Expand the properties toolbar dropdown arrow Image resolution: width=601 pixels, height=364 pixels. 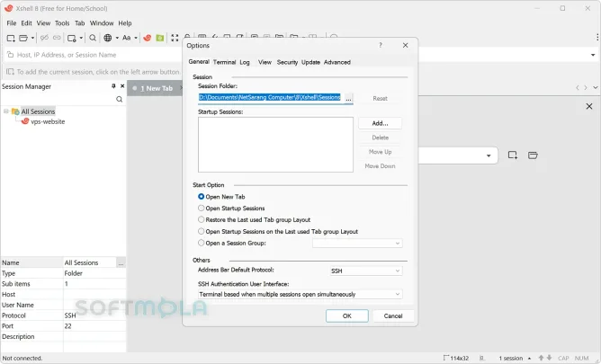coord(81,38)
